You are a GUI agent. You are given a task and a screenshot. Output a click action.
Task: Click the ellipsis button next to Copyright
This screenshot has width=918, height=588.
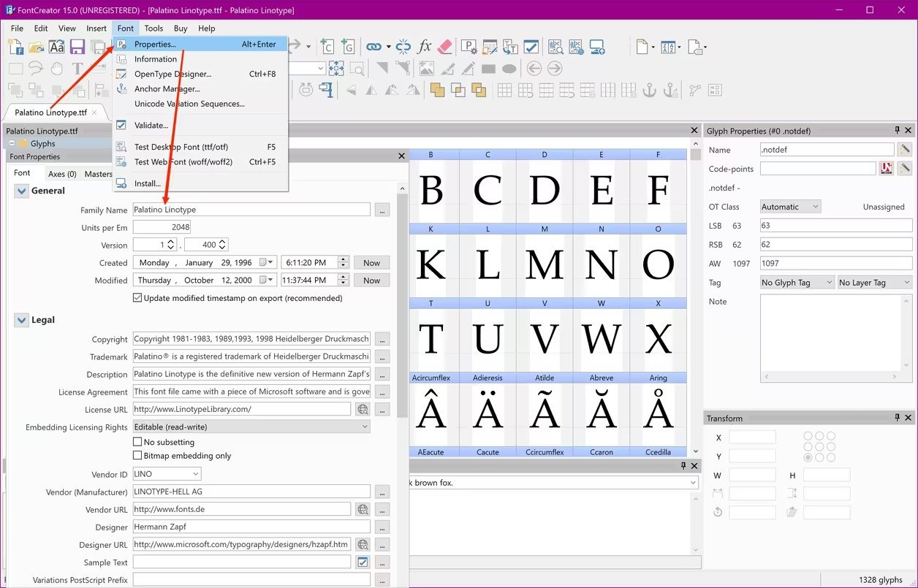382,339
